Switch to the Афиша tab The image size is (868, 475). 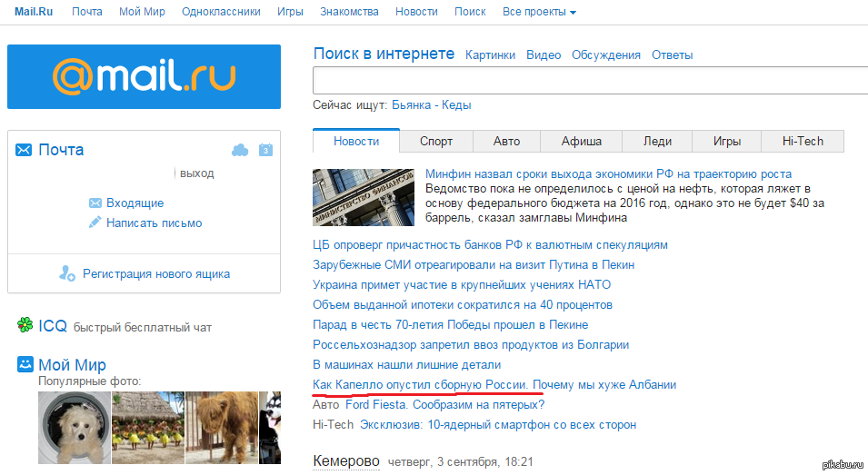coord(582,141)
